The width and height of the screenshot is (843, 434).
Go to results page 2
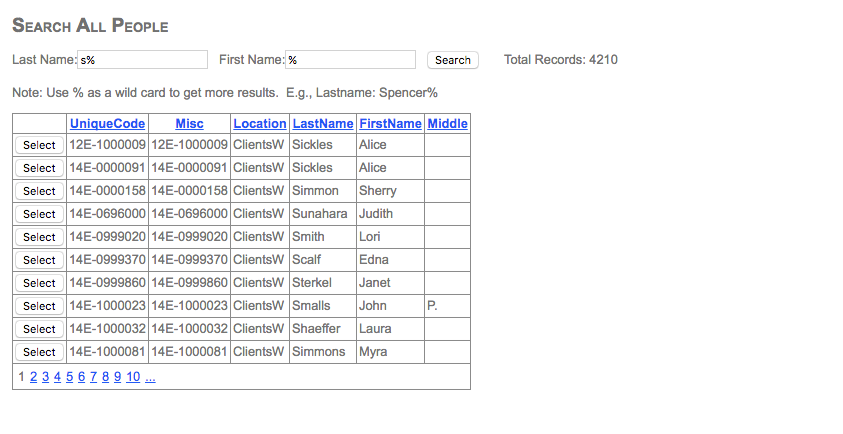pyautogui.click(x=33, y=377)
